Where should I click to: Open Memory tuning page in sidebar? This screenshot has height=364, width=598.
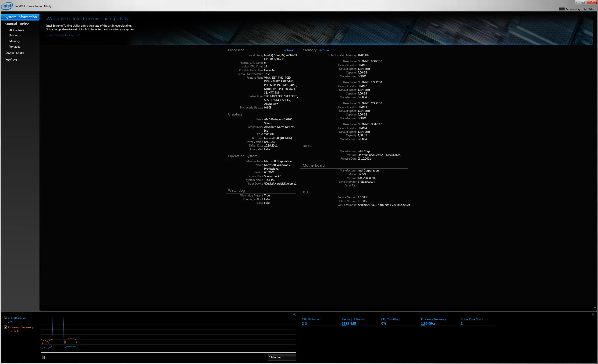coord(14,41)
